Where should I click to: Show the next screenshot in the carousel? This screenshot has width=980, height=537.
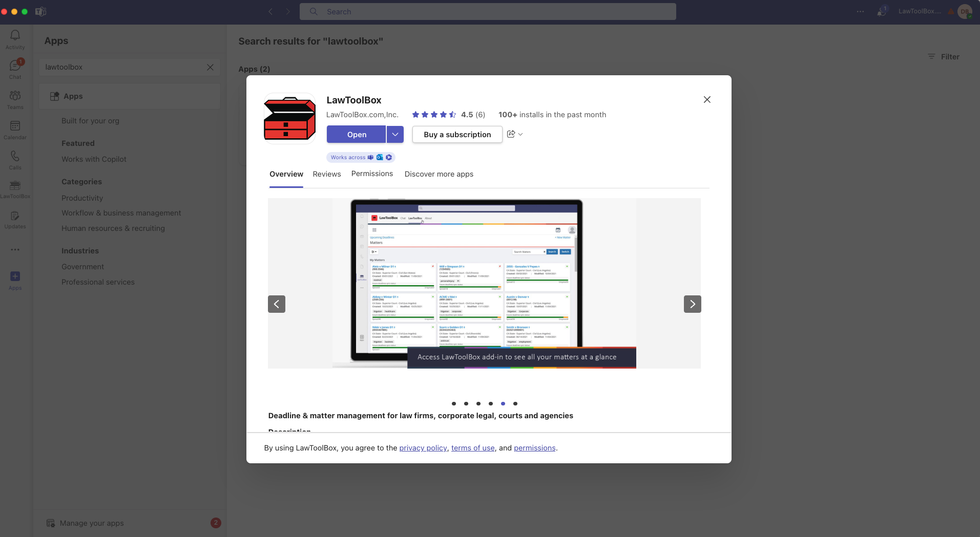click(693, 304)
